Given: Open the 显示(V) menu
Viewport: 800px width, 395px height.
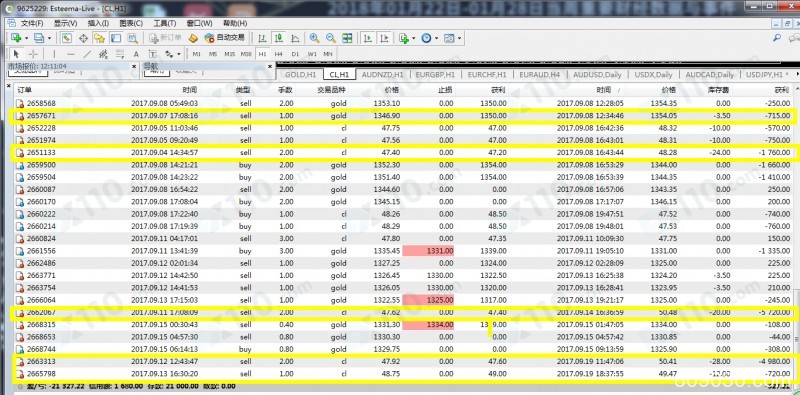Looking at the screenshot, I should [x=65, y=23].
